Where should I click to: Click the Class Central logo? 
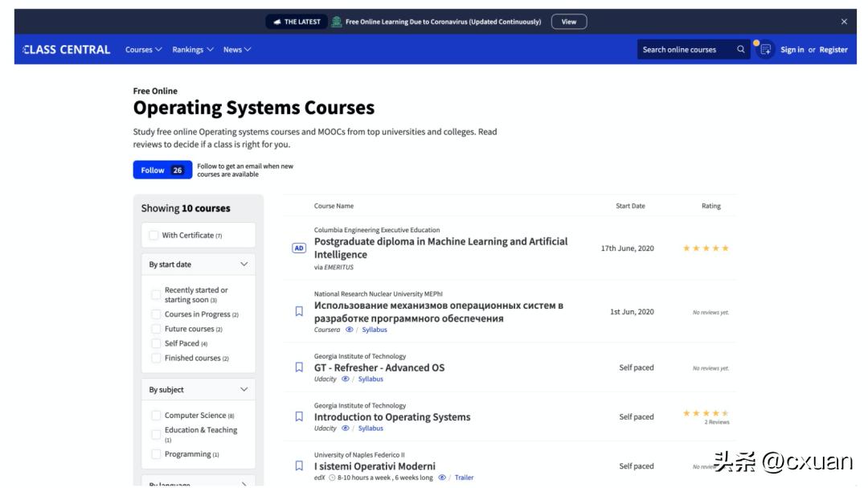(x=67, y=50)
